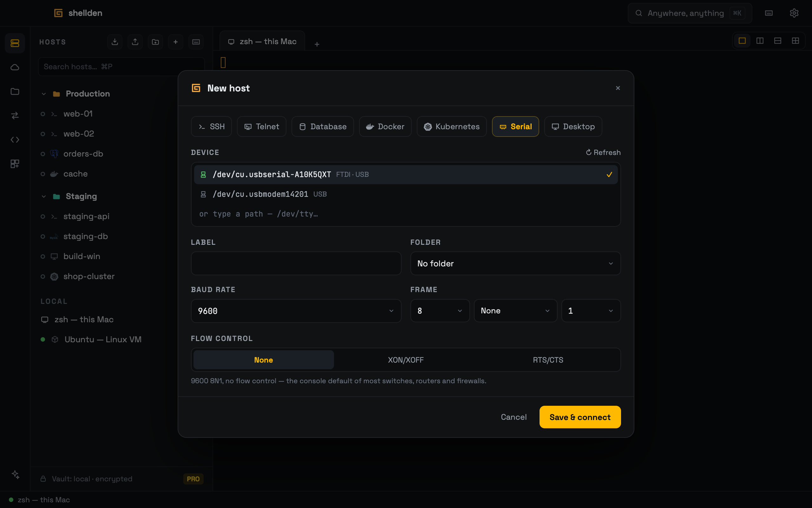Switch to zsh — this Mac tab
This screenshot has height=508, width=812.
pos(262,41)
